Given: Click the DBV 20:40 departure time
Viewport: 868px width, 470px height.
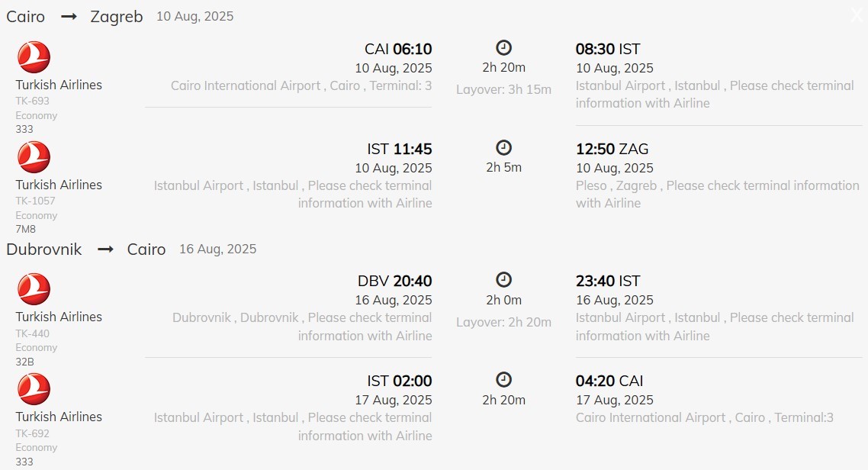Looking at the screenshot, I should (394, 281).
